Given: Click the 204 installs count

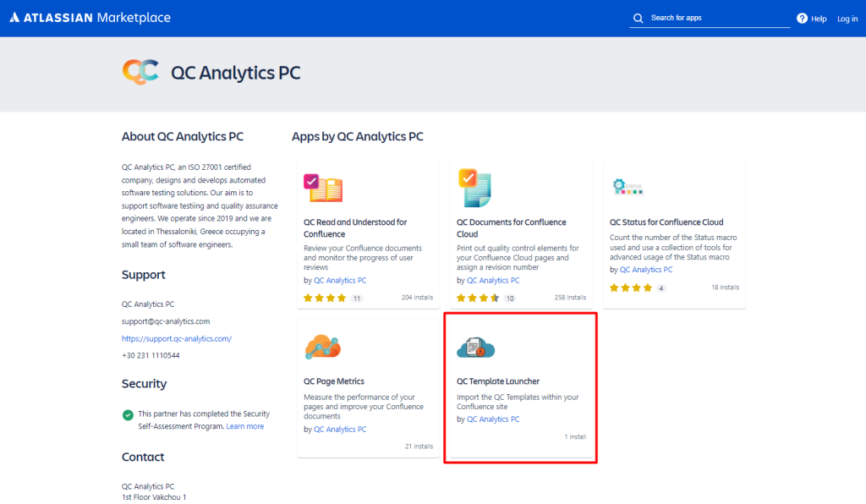Looking at the screenshot, I should pos(417,297).
